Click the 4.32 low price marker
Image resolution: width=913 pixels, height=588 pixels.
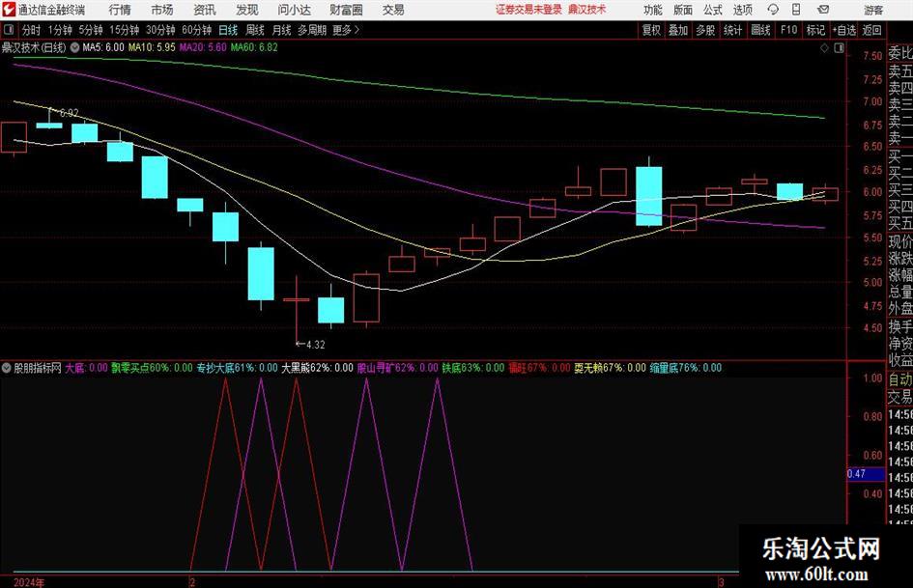pos(315,345)
